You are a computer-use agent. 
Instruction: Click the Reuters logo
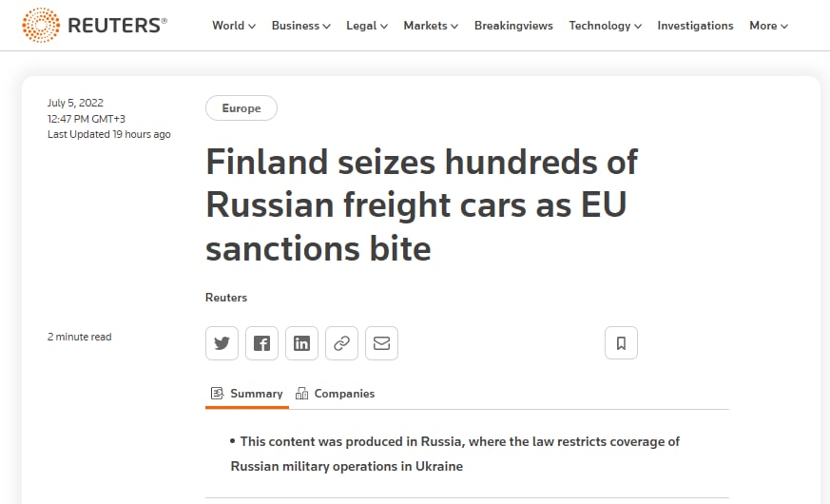click(x=94, y=25)
